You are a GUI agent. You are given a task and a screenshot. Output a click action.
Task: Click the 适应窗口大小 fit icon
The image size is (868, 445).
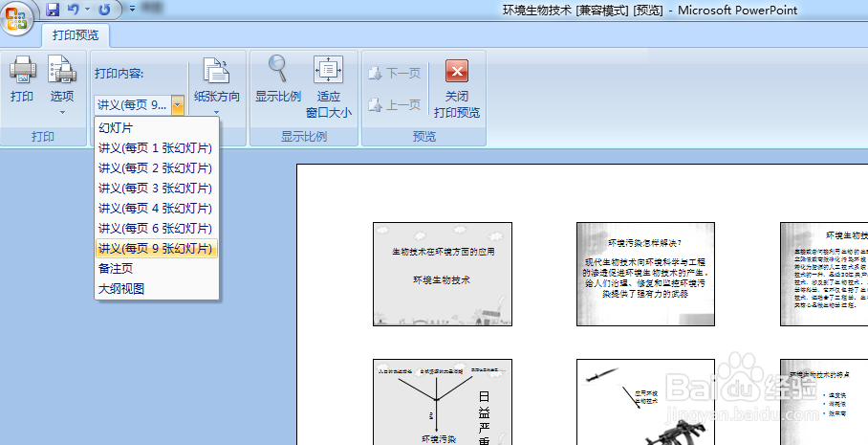(x=328, y=69)
